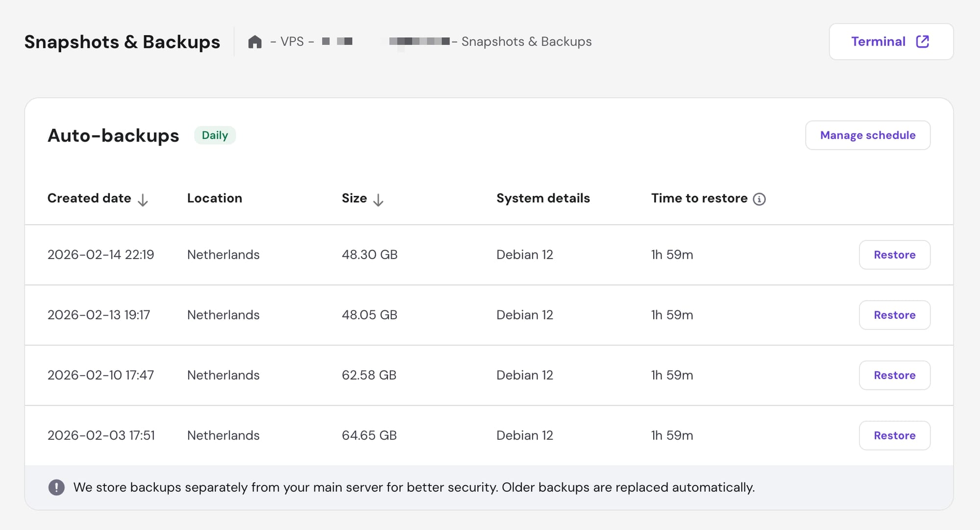Click the blurred server name in the breadcrumb
Viewport: 980px width, 530px height.
tap(419, 41)
